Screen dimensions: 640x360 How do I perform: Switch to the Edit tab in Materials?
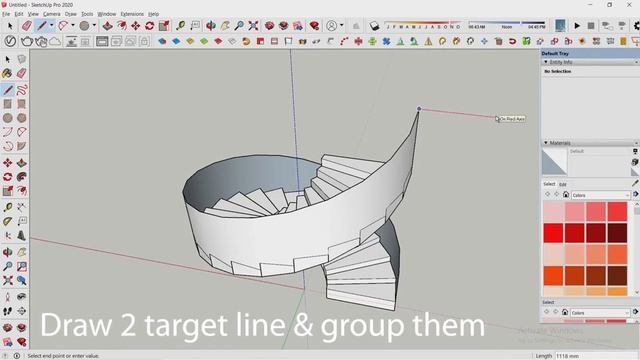point(562,184)
